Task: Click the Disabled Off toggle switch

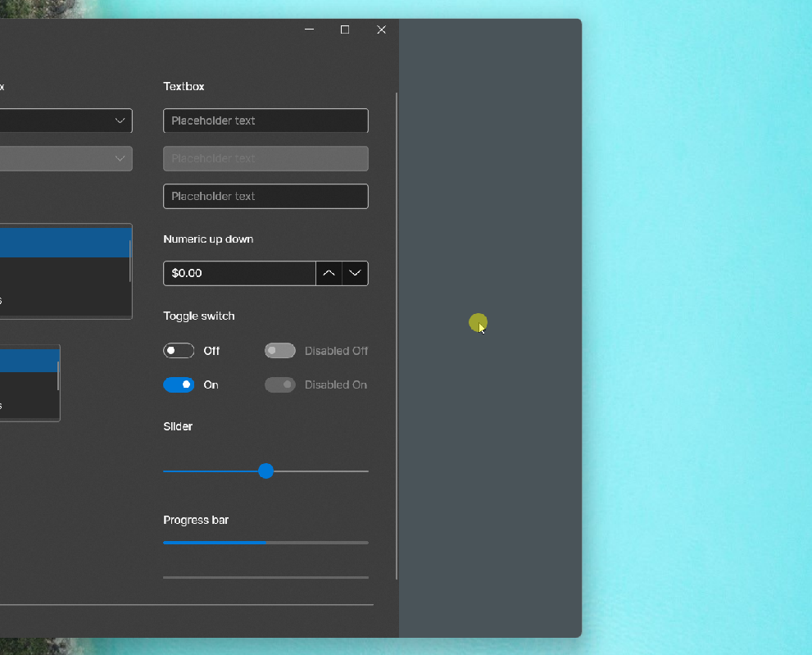Action: pos(279,350)
